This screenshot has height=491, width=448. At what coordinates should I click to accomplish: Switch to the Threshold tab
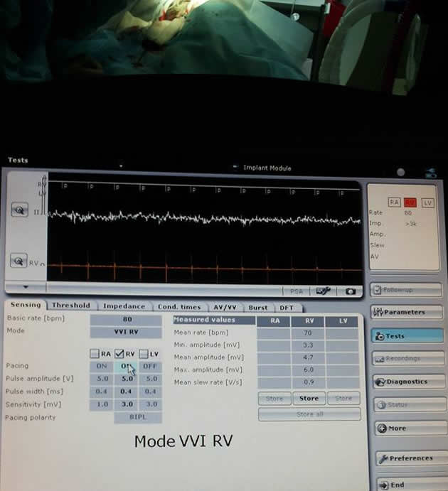(x=71, y=306)
